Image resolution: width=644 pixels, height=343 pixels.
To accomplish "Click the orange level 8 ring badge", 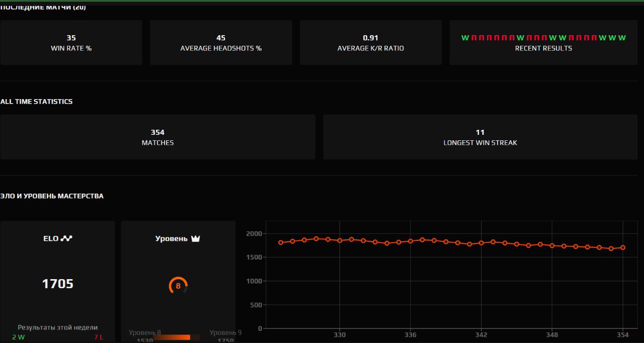I will pyautogui.click(x=178, y=286).
